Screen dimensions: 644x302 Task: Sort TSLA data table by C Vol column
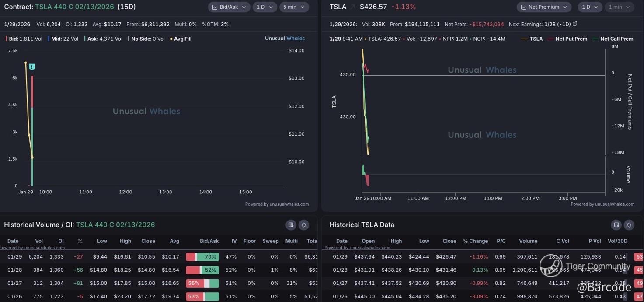tap(562, 241)
